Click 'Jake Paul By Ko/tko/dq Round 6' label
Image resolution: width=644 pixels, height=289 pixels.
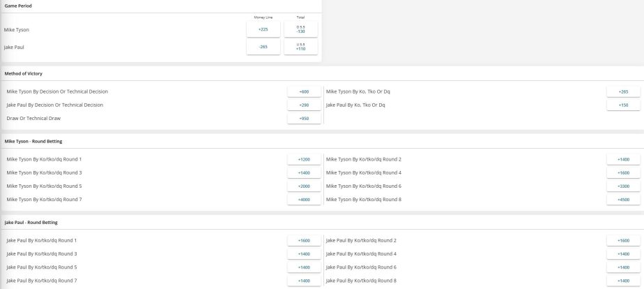[361, 267]
